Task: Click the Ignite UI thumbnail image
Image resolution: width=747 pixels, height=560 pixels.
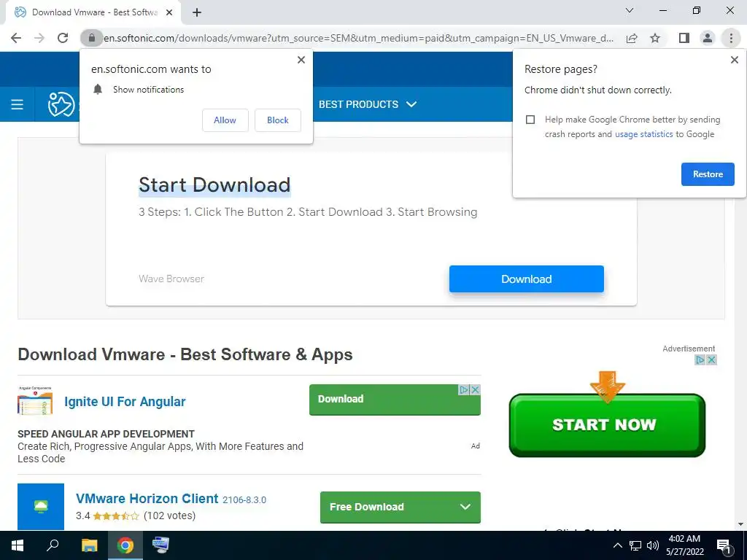Action: [35, 401]
